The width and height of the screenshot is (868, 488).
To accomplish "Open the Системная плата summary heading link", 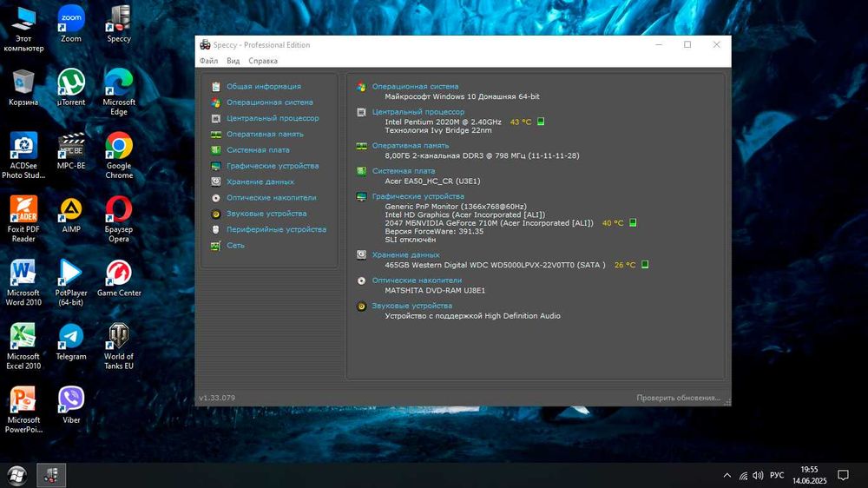I will [x=404, y=171].
